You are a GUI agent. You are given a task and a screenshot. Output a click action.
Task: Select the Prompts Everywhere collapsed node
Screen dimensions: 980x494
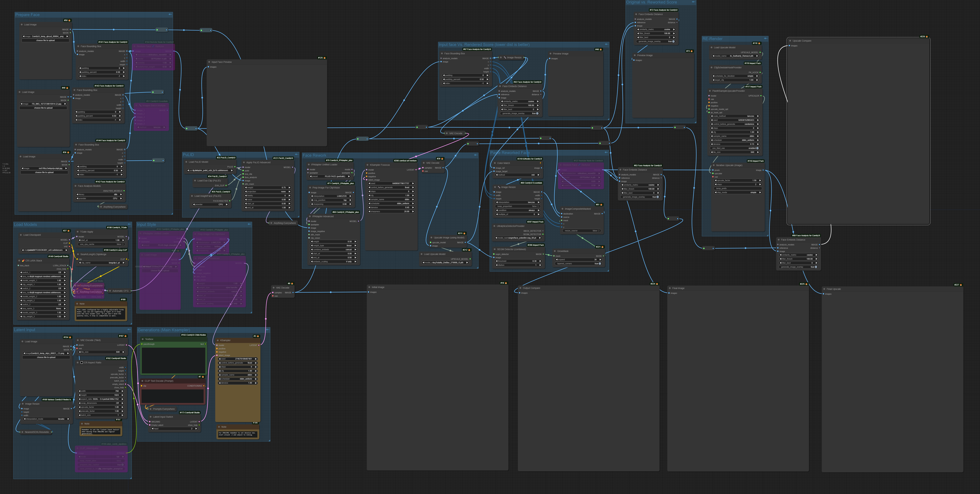click(x=162, y=409)
